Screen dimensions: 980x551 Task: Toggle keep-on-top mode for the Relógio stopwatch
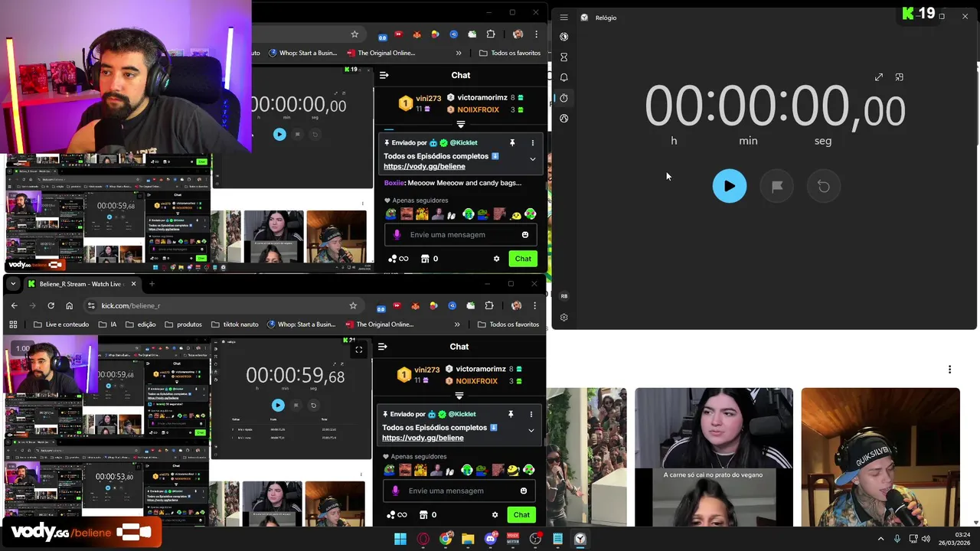click(900, 77)
